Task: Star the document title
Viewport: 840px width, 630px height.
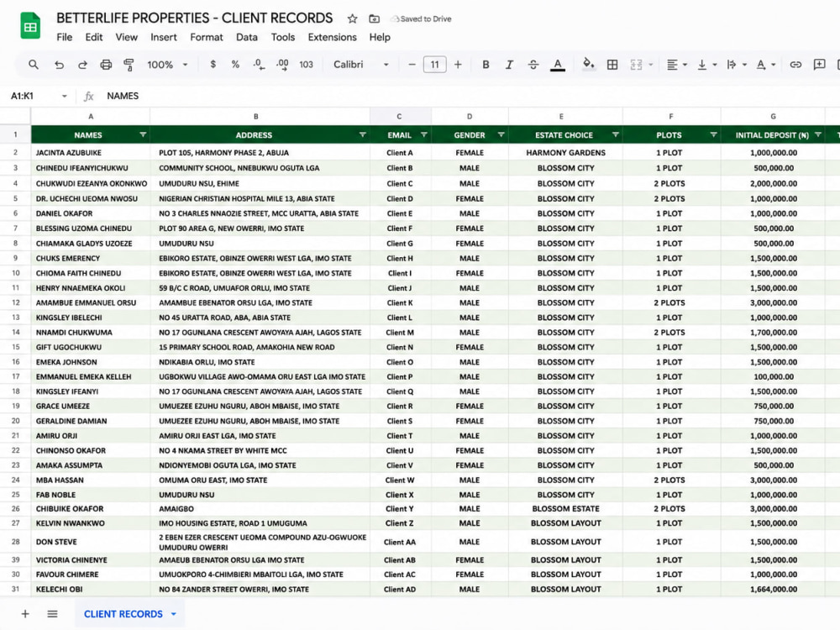Action: click(x=352, y=18)
